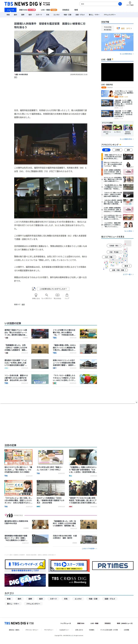
Task: Expand the 北海道・東北 area news
Action: 115,245
